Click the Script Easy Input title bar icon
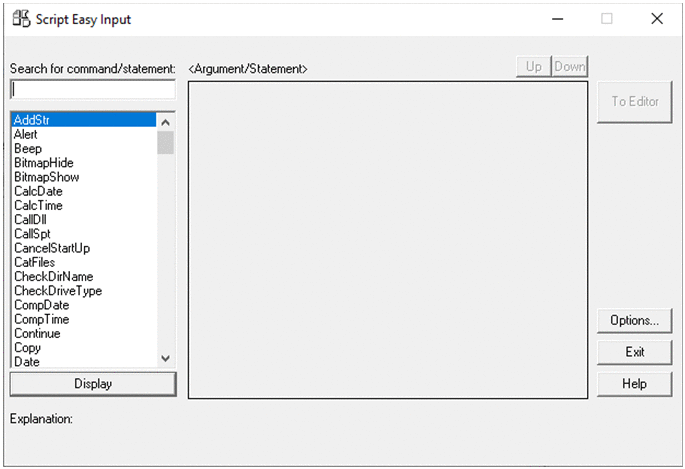The image size is (685, 469). point(21,19)
